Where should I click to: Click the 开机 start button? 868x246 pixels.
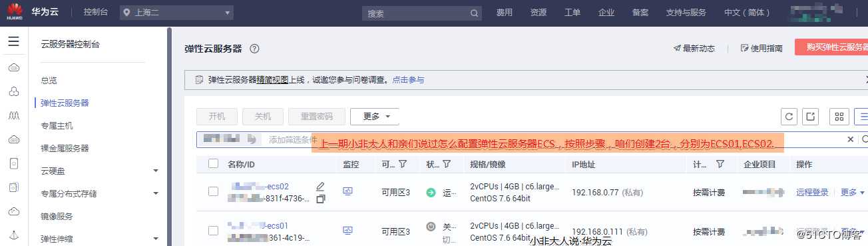pos(217,116)
